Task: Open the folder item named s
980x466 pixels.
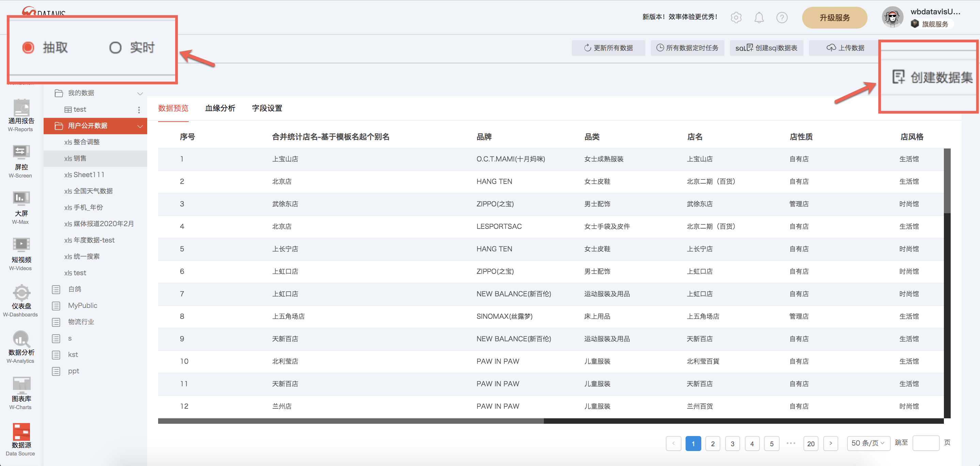Action: (x=70, y=338)
